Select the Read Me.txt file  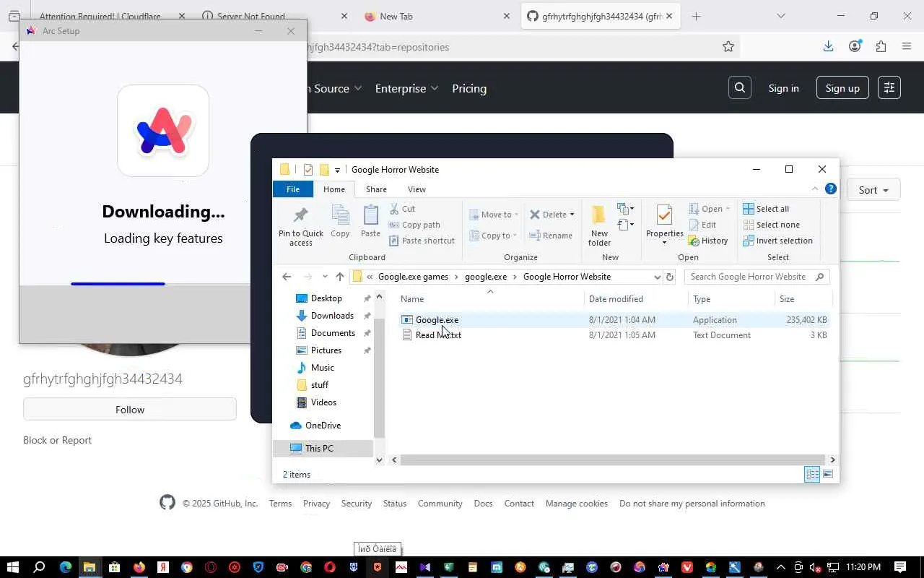614,335
